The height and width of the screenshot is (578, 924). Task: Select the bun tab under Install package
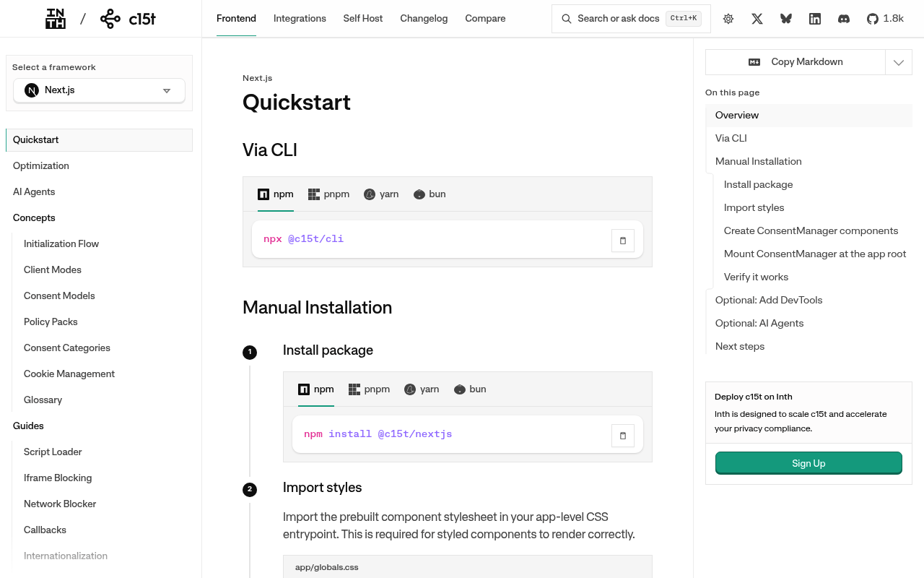(470, 389)
